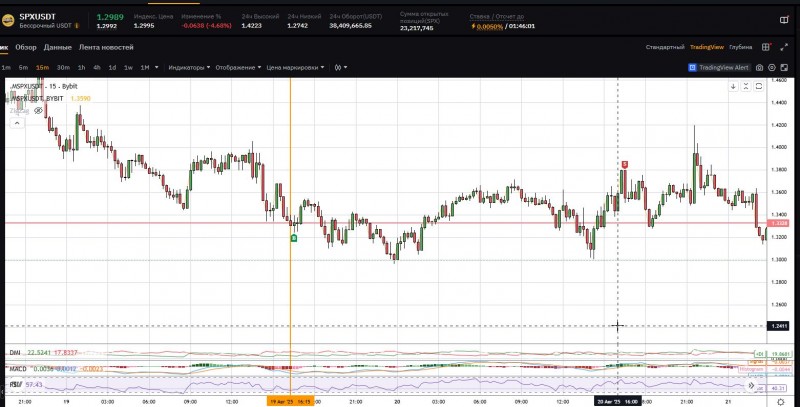Click the SPXUSDT pair name

(36, 16)
